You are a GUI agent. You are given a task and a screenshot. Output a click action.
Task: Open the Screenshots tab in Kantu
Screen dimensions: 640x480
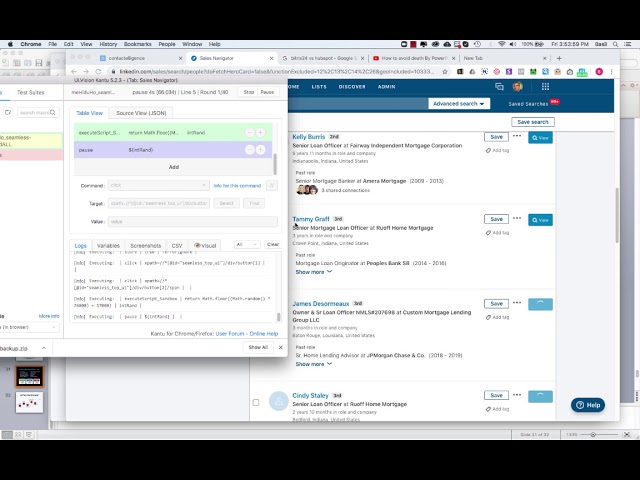(145, 246)
